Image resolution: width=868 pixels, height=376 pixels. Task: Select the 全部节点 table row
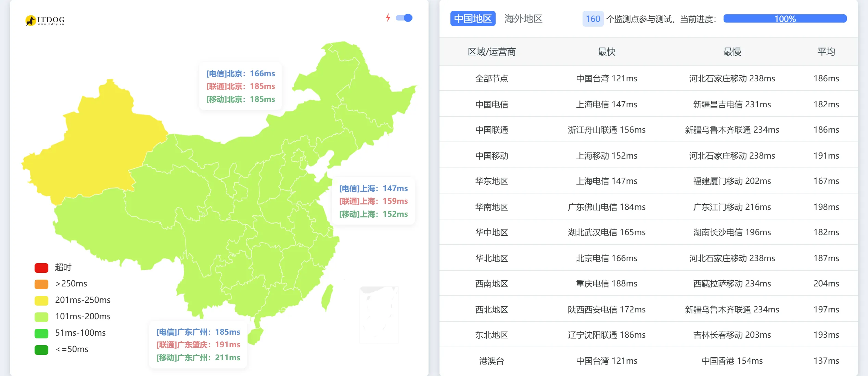[649, 78]
